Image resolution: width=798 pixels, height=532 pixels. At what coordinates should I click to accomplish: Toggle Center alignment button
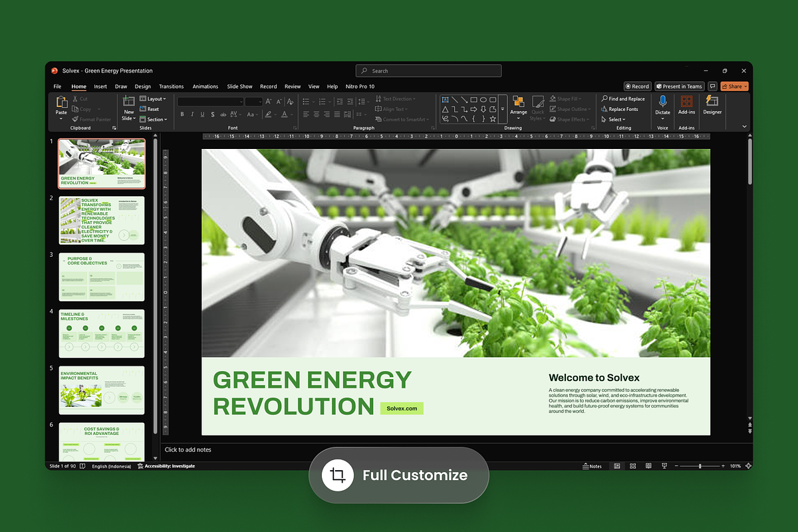(x=317, y=114)
